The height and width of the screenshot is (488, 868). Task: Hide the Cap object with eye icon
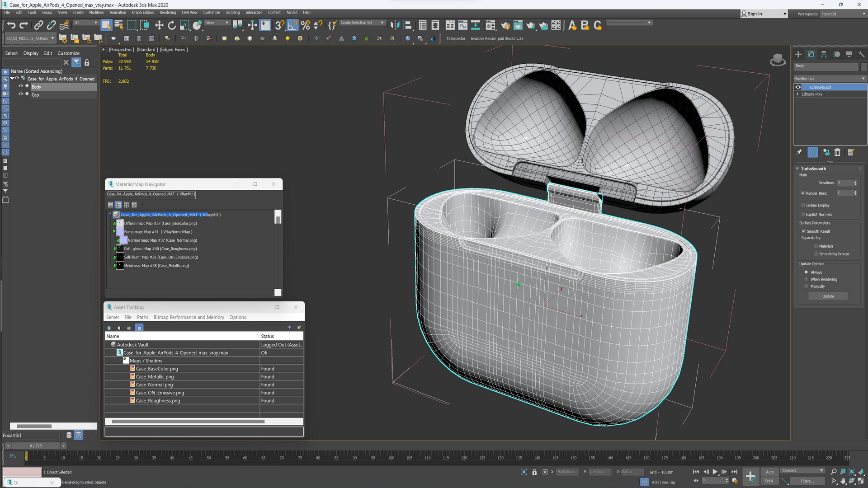pos(21,94)
